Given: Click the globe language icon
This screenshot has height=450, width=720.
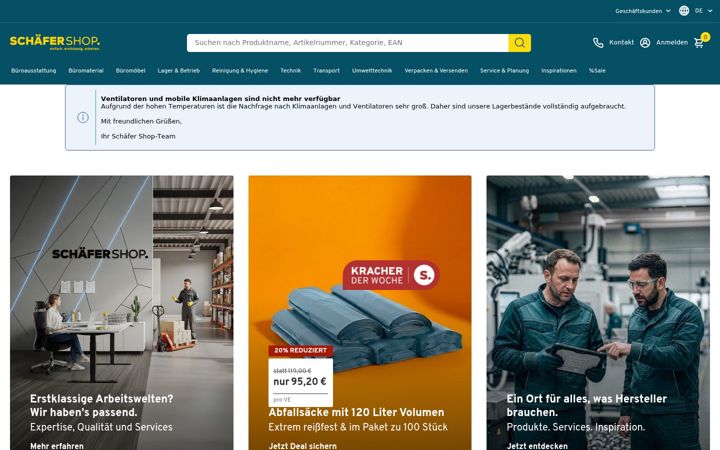Looking at the screenshot, I should click(684, 11).
